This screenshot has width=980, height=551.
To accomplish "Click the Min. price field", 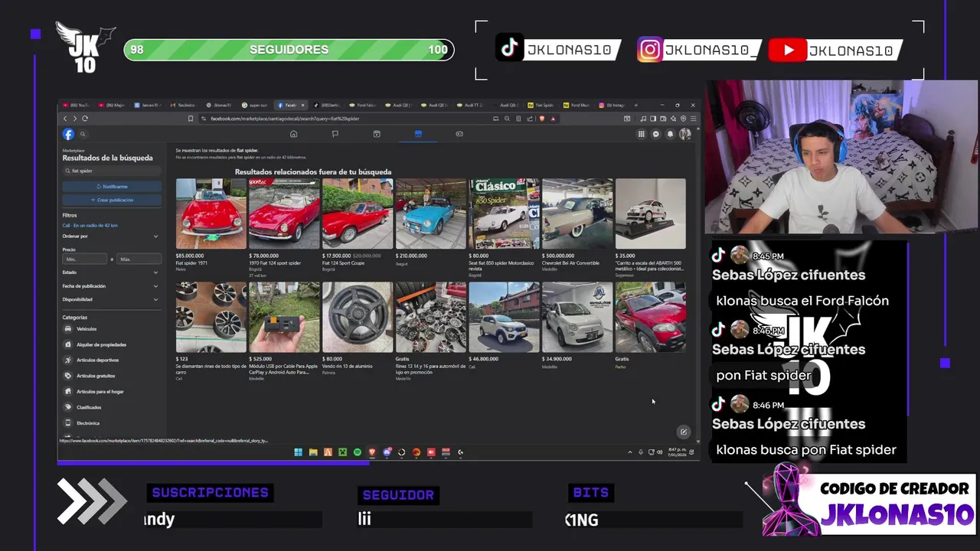I will tap(84, 259).
